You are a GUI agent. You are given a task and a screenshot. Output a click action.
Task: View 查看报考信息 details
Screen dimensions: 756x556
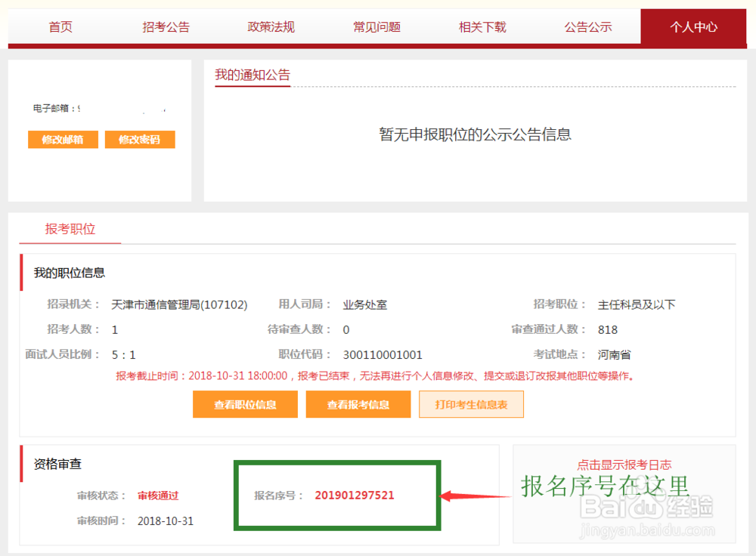click(x=358, y=404)
